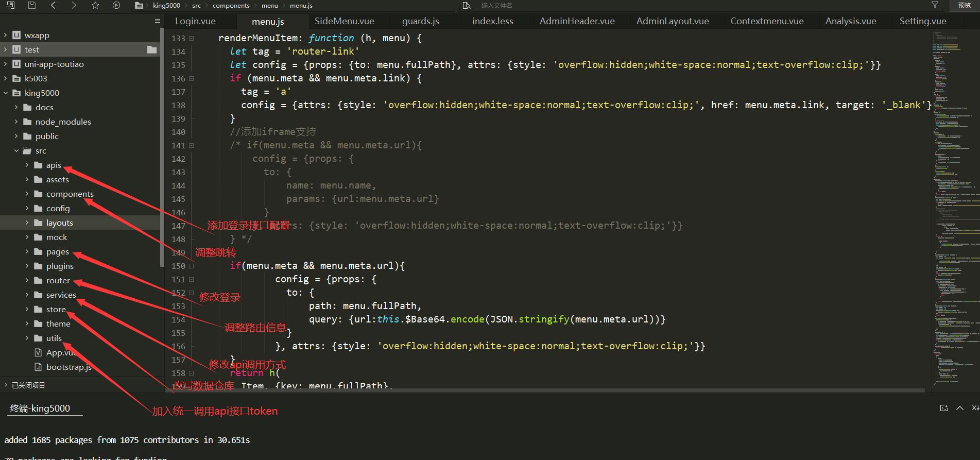980x460 pixels.
Task: Expand the router folder
Action: point(27,280)
